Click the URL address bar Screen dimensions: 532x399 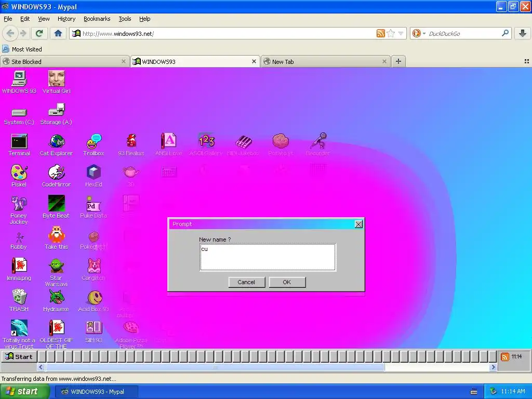click(228, 34)
